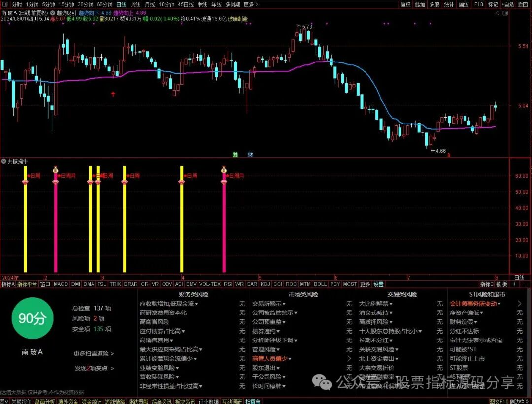The height and width of the screenshot is (404, 532).
Task: Open 发现2项亮点 link
Action: (94, 368)
